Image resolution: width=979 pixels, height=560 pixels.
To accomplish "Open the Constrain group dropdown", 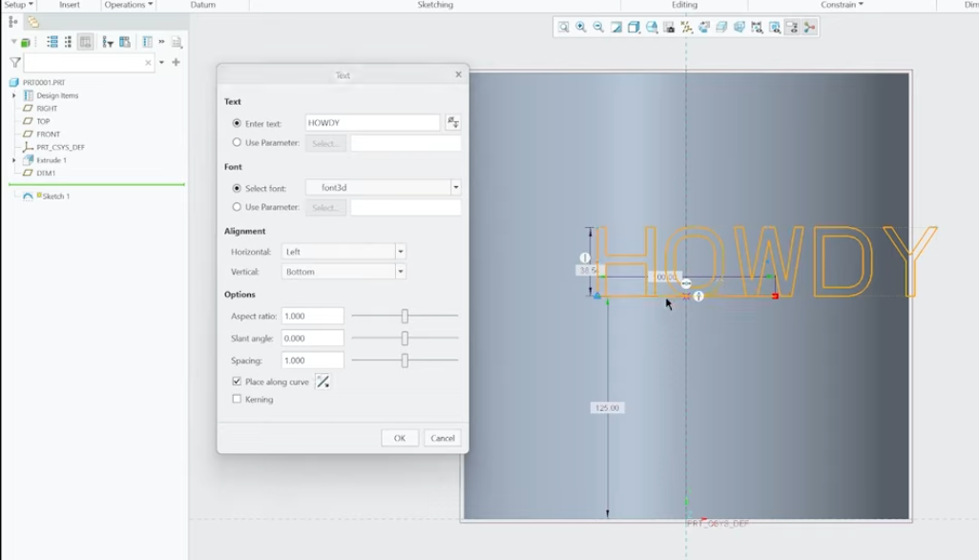I will 842,5.
